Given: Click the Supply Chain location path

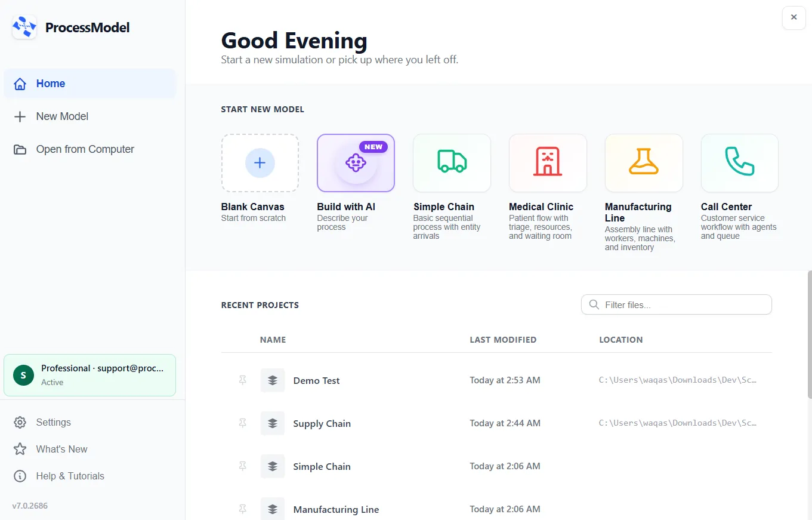Looking at the screenshot, I should coord(678,423).
